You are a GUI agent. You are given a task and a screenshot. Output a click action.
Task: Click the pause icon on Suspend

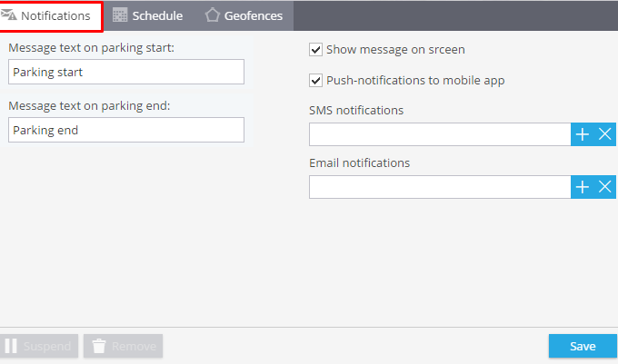pyautogui.click(x=11, y=346)
